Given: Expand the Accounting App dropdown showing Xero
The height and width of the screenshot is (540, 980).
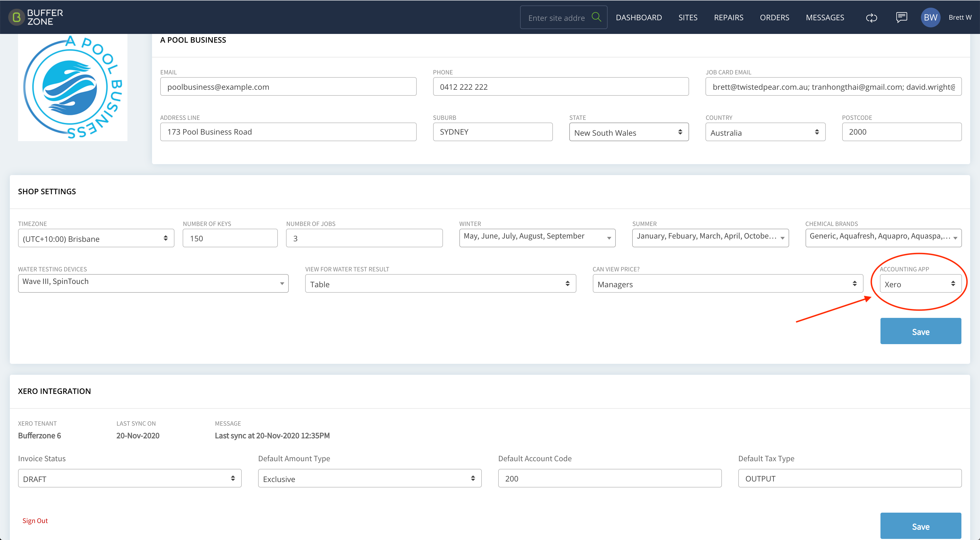Looking at the screenshot, I should pyautogui.click(x=920, y=284).
